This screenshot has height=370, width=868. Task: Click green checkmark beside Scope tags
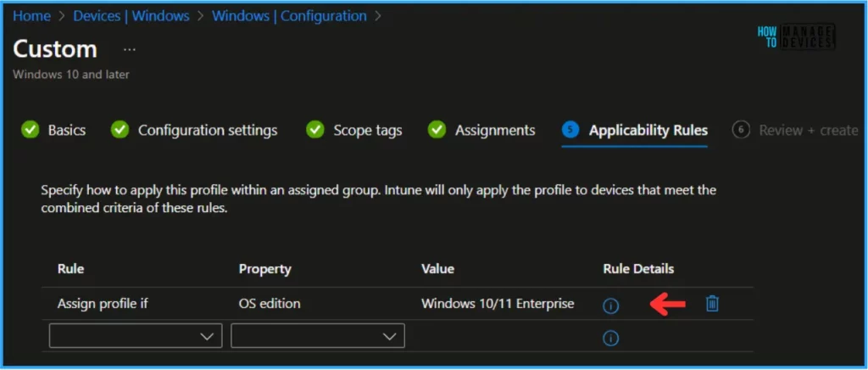pyautogui.click(x=315, y=130)
